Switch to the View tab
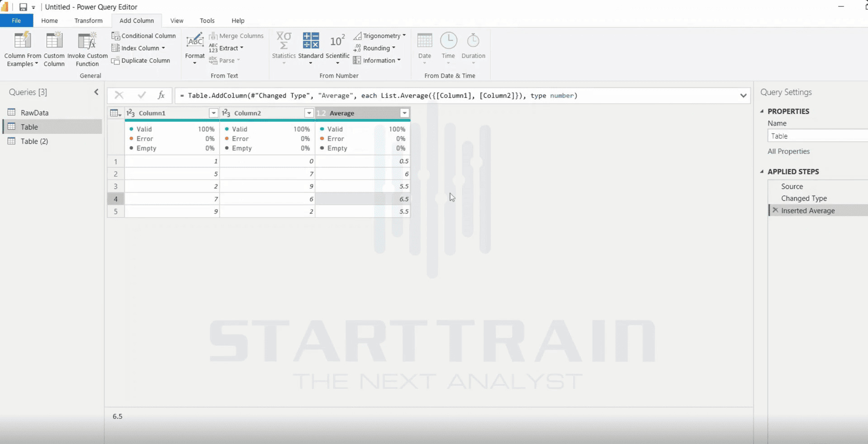Viewport: 868px width, 444px height. [x=177, y=20]
